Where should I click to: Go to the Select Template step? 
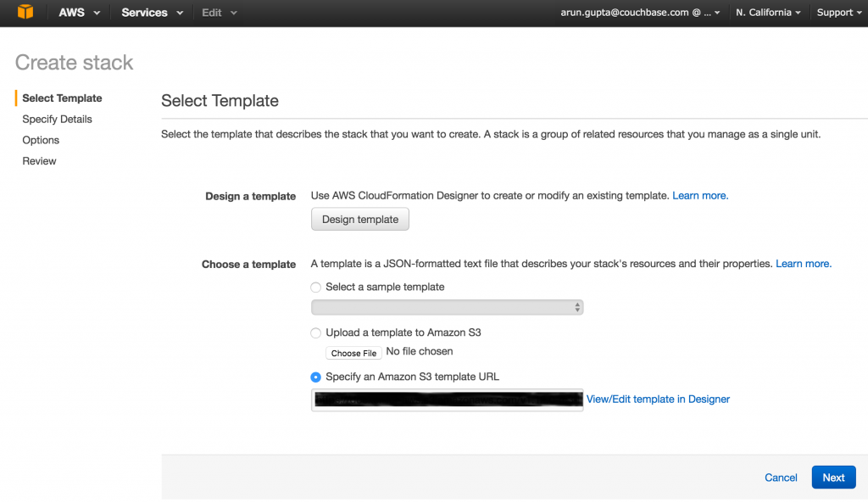point(62,98)
